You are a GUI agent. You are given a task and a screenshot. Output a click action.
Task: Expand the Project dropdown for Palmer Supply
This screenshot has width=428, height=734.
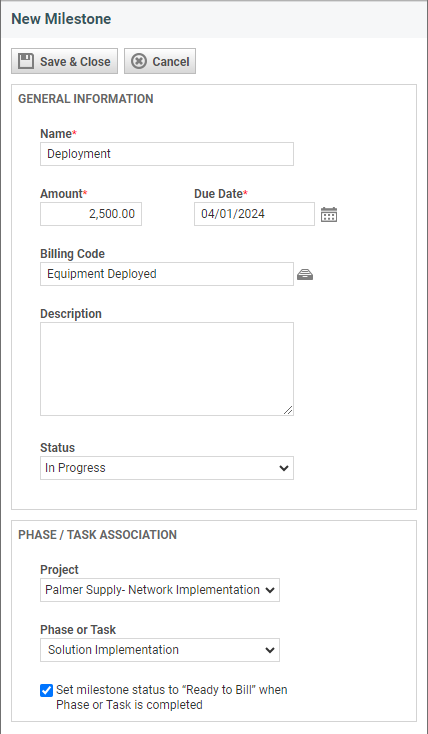point(160,590)
